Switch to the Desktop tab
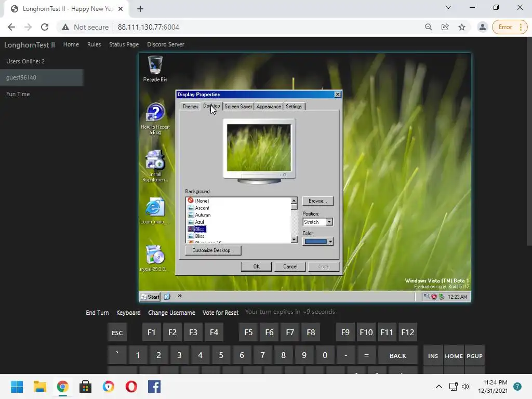Viewport: 532px width, 399px height. (211, 106)
